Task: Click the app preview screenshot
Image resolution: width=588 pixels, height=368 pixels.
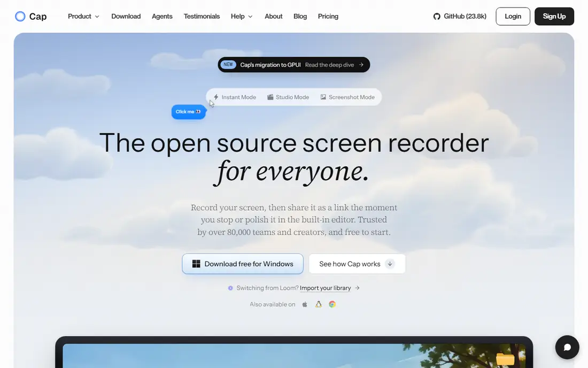Action: click(294, 352)
